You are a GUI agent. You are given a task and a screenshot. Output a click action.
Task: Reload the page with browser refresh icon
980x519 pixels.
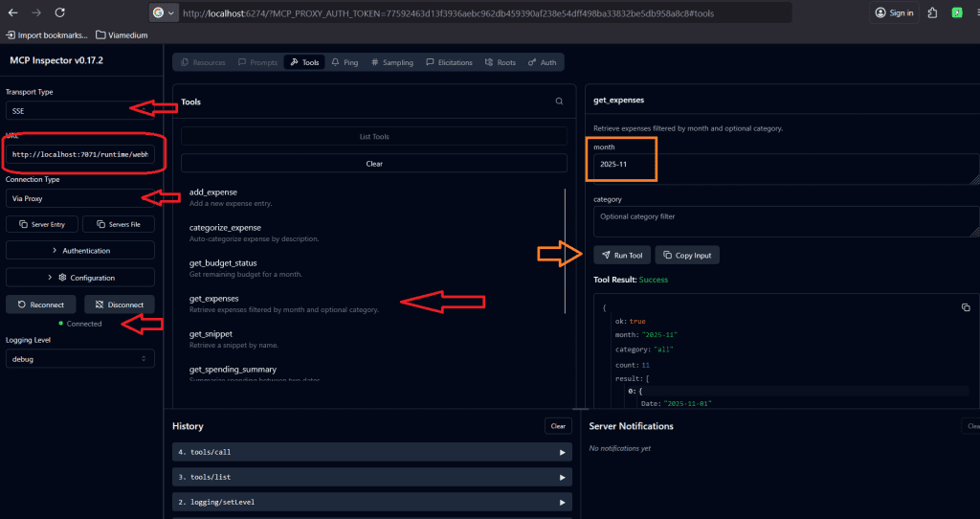point(60,13)
